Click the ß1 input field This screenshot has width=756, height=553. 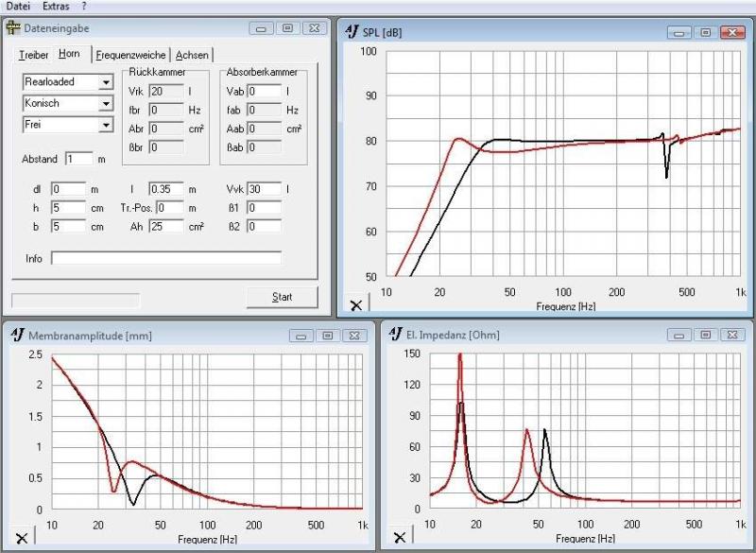tap(265, 208)
